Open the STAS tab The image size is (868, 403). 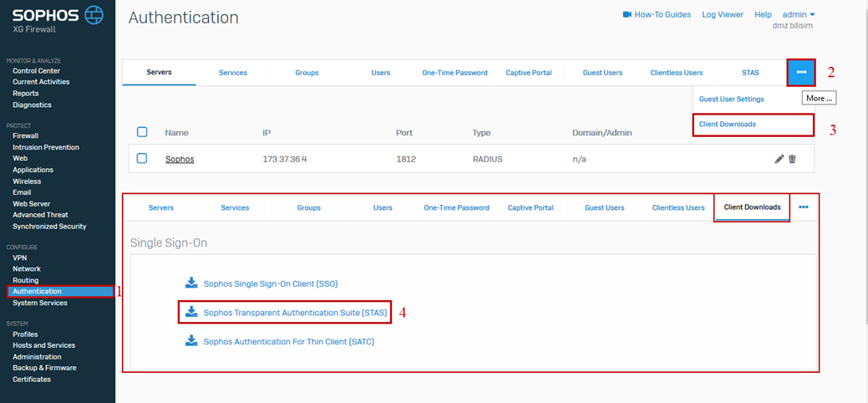point(750,73)
